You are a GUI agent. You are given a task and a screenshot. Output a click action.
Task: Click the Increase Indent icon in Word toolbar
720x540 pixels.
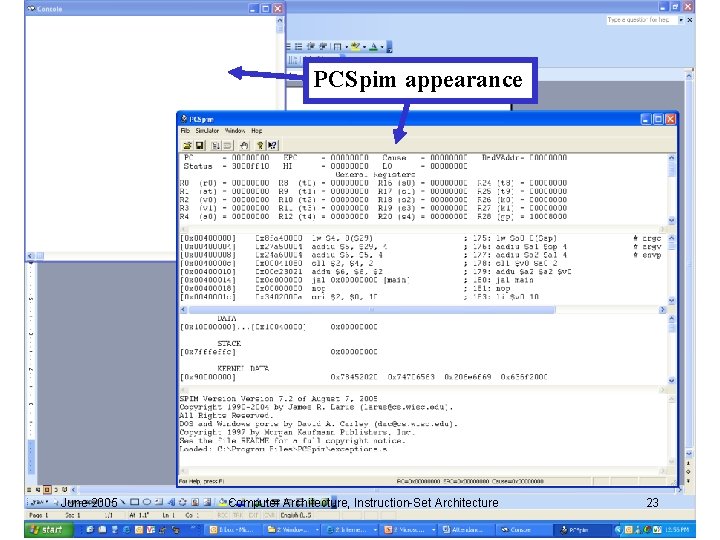point(323,46)
